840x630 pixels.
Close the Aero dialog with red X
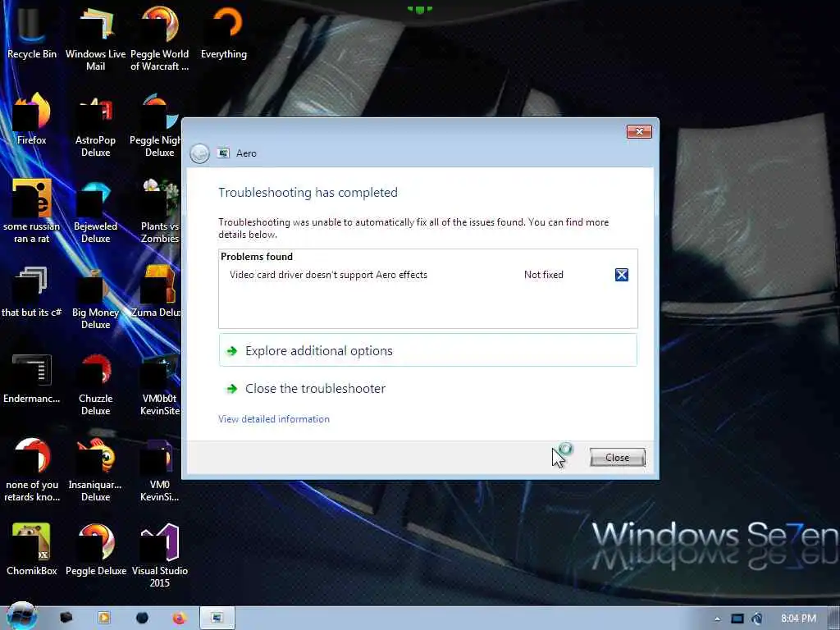pos(639,132)
